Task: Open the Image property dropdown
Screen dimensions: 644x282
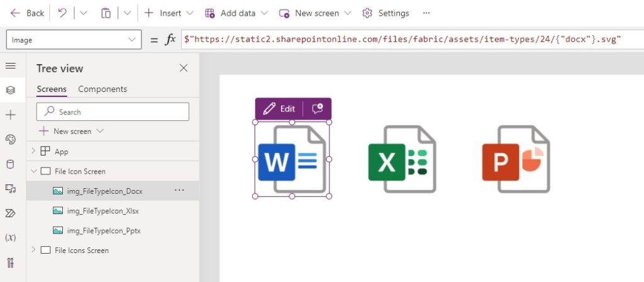Action: click(74, 40)
